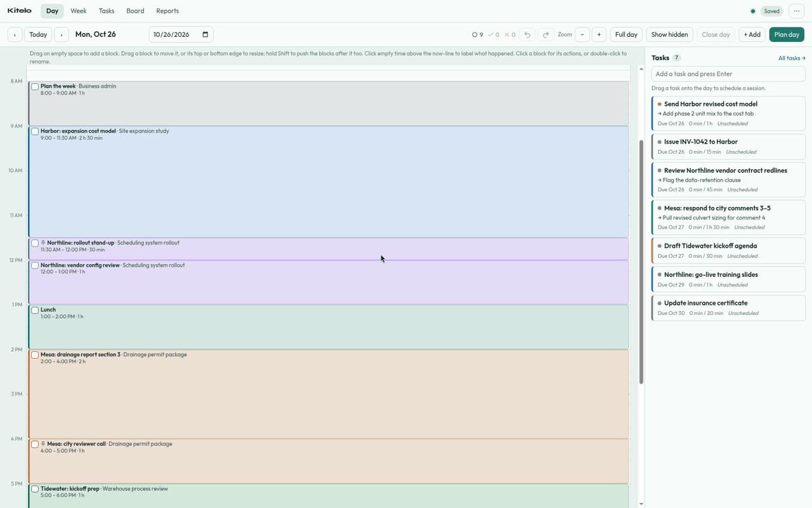Click the Kitelo logo
Image resolution: width=812 pixels, height=508 pixels.
point(20,11)
